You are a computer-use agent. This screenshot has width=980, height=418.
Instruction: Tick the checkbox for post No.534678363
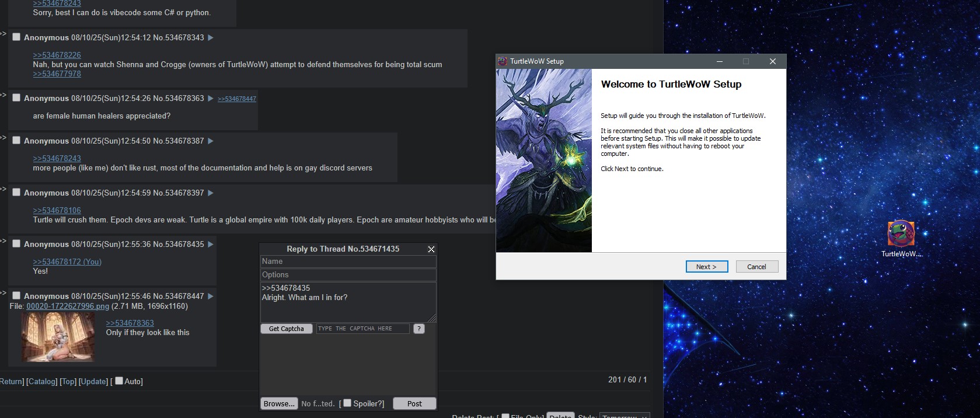coord(16,97)
